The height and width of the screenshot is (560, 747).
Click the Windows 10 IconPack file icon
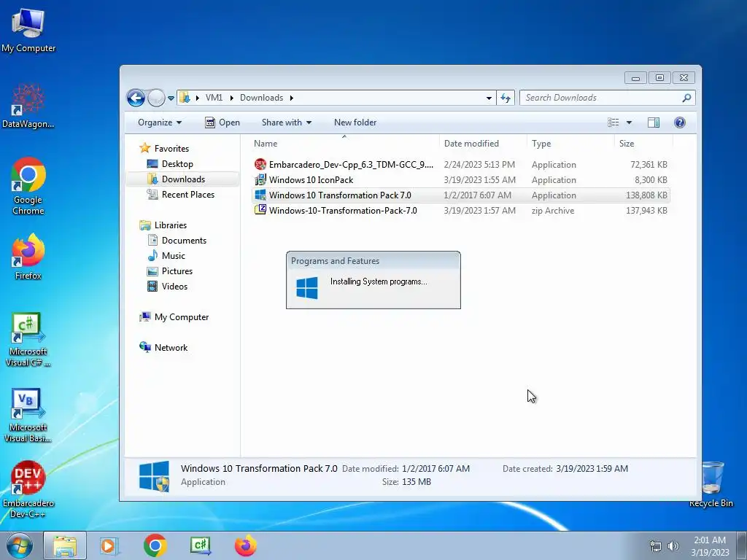[x=260, y=180]
